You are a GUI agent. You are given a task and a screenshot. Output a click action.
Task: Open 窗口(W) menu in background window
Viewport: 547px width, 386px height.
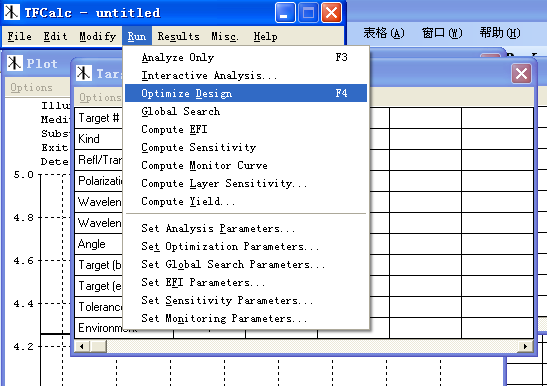tap(442, 33)
